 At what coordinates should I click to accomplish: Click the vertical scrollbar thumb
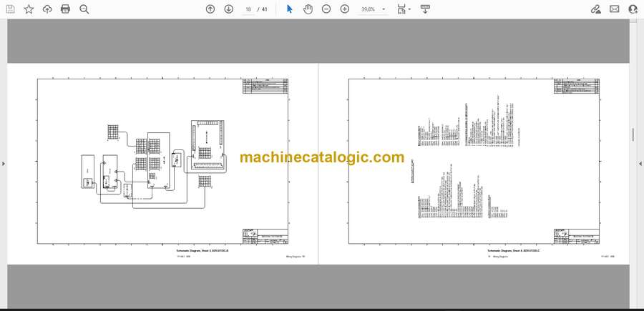(x=633, y=134)
